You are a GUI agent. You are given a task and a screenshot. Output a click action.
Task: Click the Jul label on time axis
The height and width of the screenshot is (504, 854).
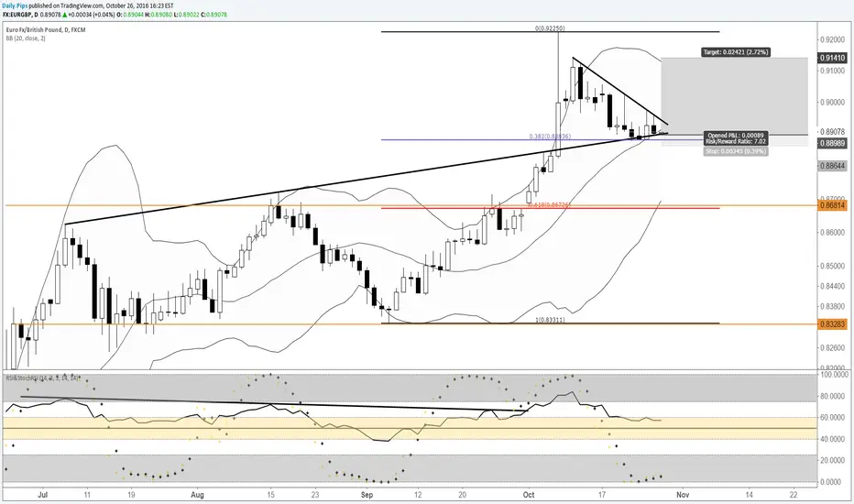42,495
